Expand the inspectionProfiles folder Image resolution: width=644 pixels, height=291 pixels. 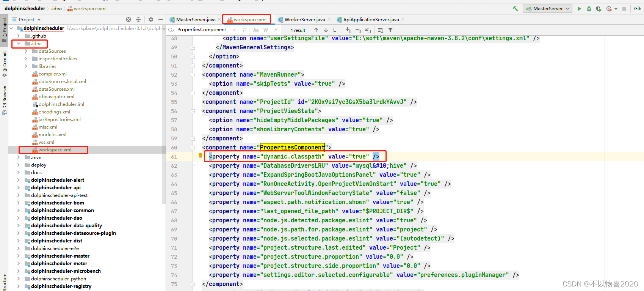(26, 58)
